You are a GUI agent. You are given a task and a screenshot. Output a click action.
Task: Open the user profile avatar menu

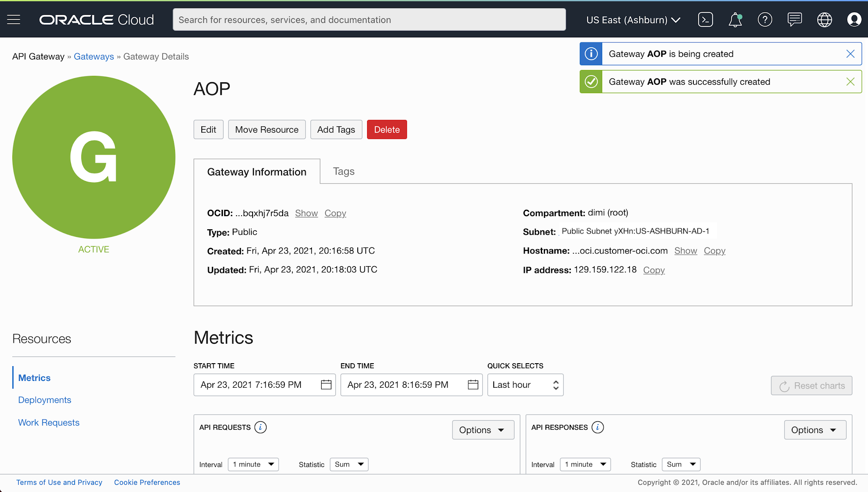[854, 19]
